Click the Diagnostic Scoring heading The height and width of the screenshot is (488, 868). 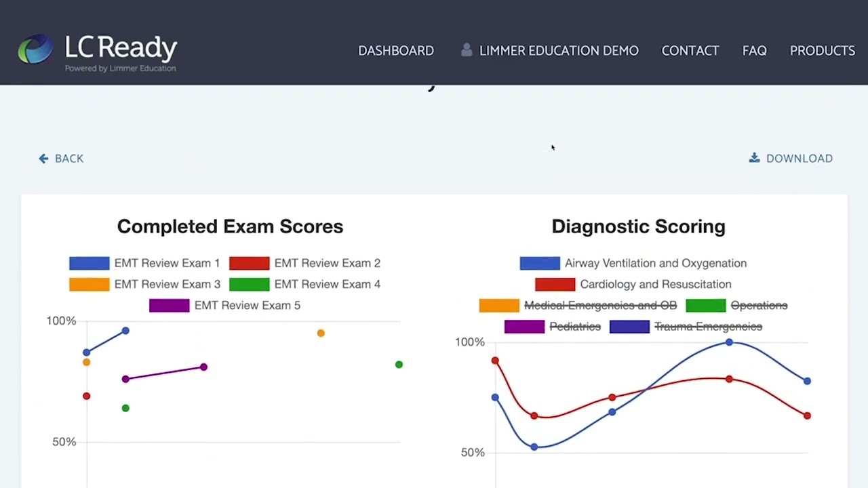[x=638, y=226]
